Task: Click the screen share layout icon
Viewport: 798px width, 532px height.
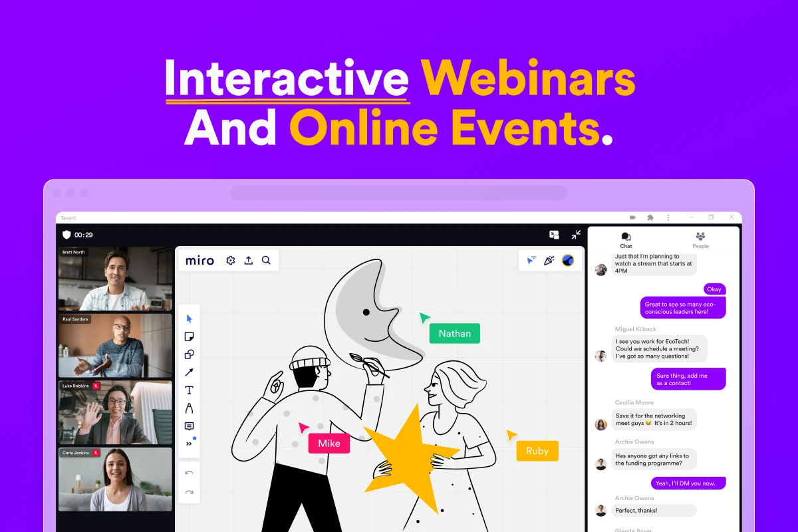Action: coord(554,235)
